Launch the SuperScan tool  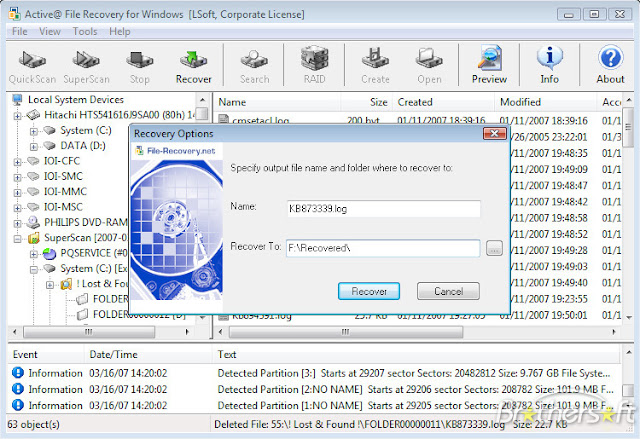point(86,67)
